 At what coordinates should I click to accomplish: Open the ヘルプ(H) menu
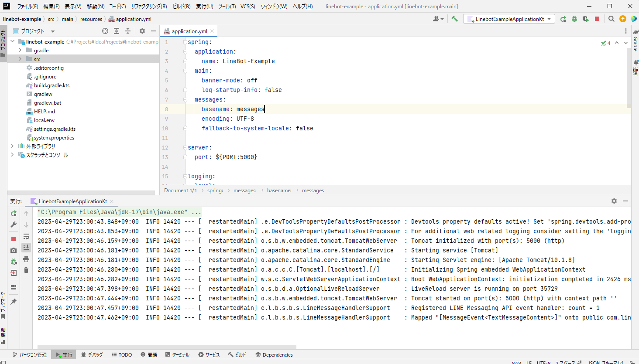[302, 7]
